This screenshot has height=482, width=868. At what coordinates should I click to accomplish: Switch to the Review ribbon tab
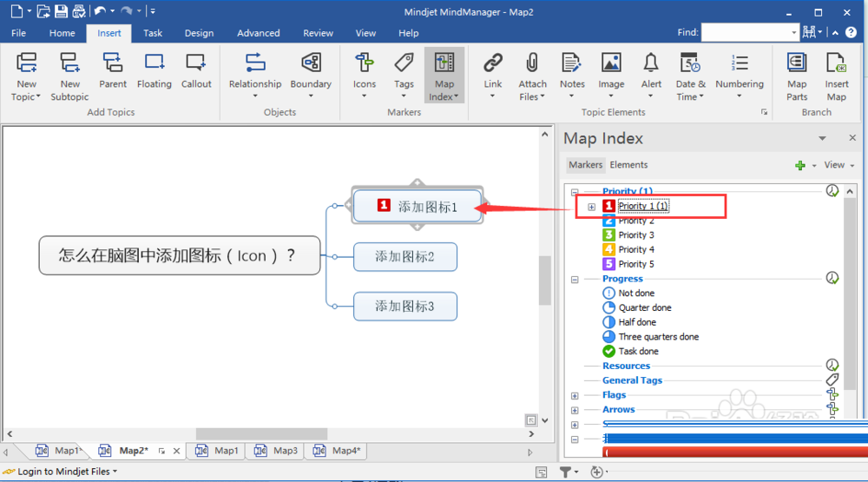click(318, 33)
